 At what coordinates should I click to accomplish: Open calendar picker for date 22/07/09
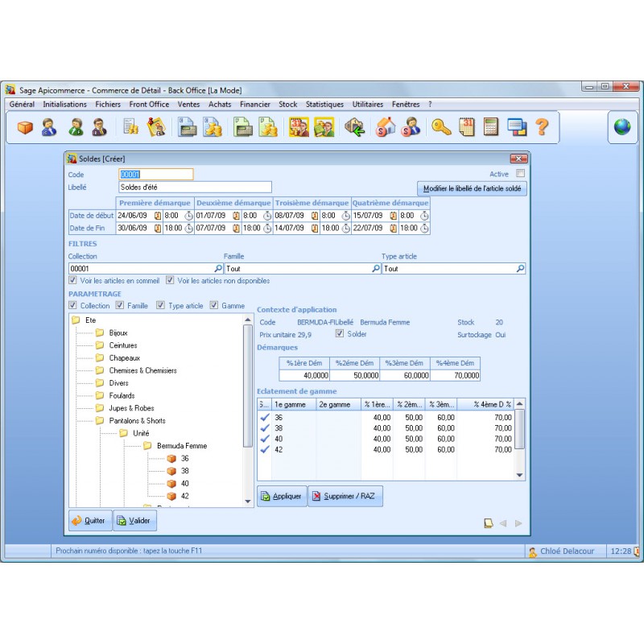(393, 228)
